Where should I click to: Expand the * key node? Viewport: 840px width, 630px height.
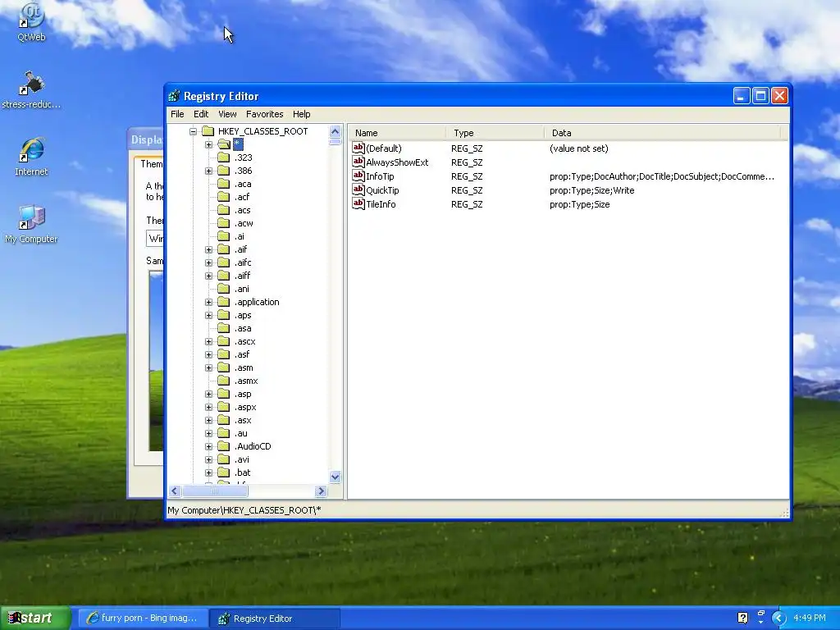(209, 144)
